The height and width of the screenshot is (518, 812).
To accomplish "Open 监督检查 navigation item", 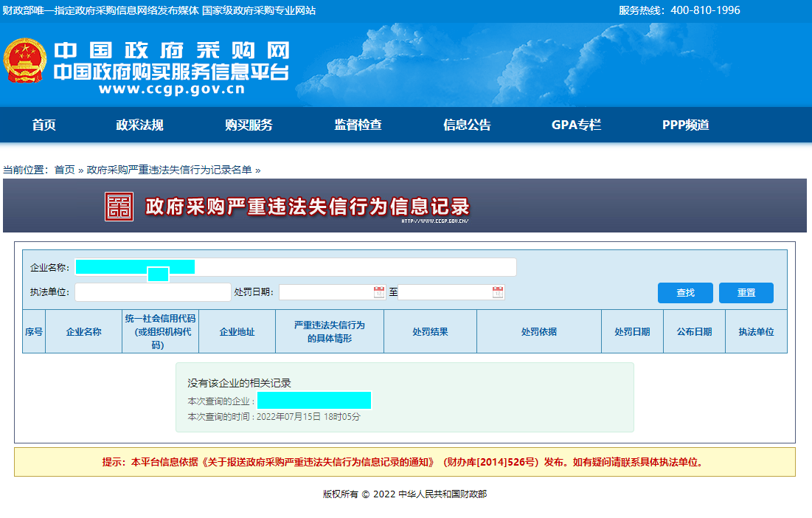I will pos(358,125).
